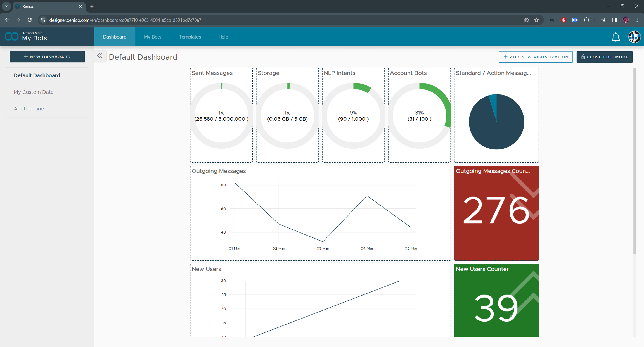Close edit mode with lock button
Image resolution: width=644 pixels, height=347 pixels.
[604, 57]
